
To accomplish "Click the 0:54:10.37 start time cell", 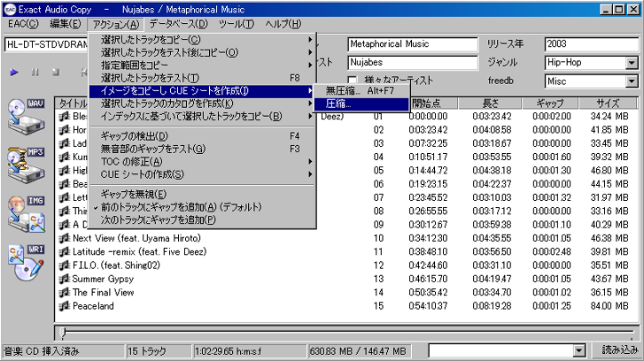I will [428, 306].
